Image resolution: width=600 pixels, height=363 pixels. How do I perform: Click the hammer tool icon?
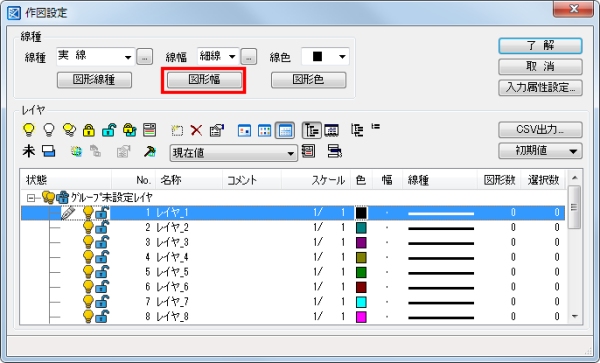point(150,151)
